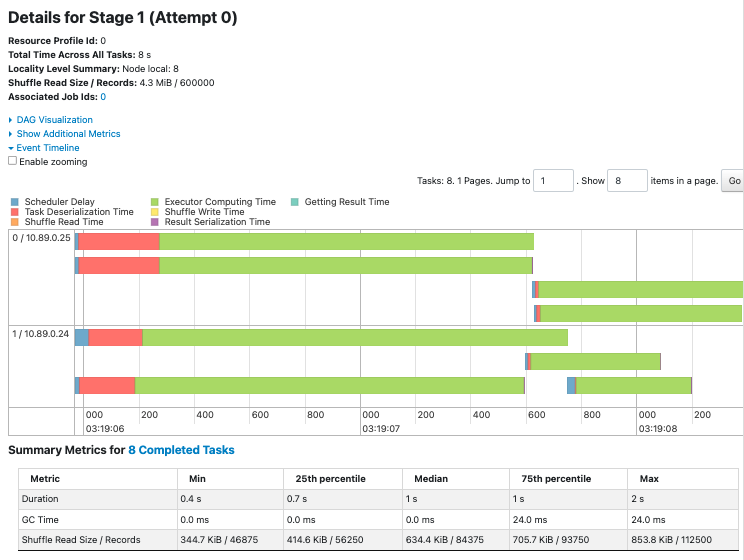Open the 8 Completed Tasks link

click(181, 450)
